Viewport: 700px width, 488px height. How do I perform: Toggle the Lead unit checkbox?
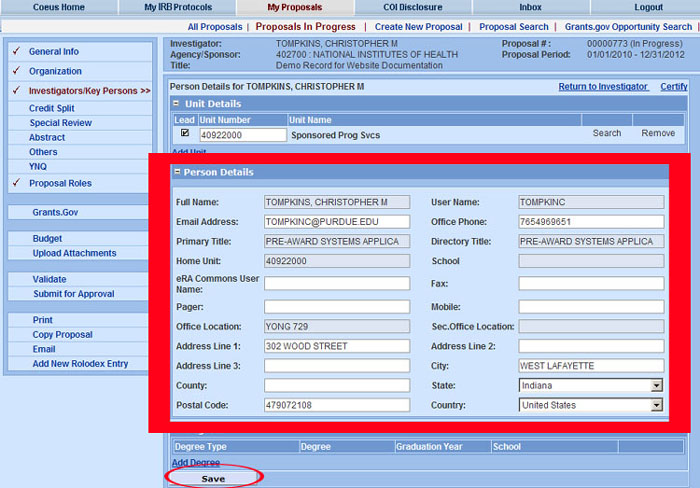click(x=185, y=133)
